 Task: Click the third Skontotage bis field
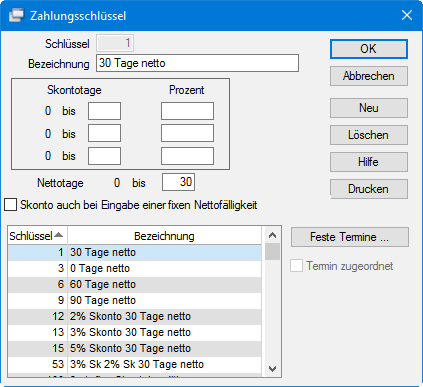pyautogui.click(x=104, y=156)
